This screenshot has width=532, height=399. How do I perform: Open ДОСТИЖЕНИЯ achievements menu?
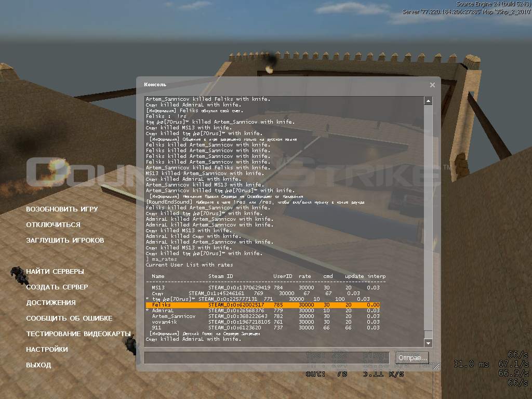click(x=51, y=303)
